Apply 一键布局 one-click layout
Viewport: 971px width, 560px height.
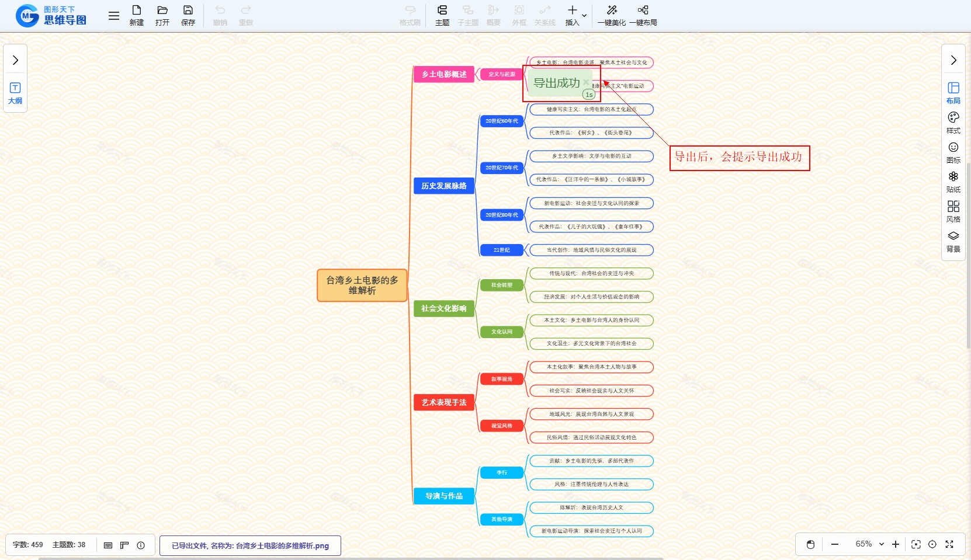643,15
